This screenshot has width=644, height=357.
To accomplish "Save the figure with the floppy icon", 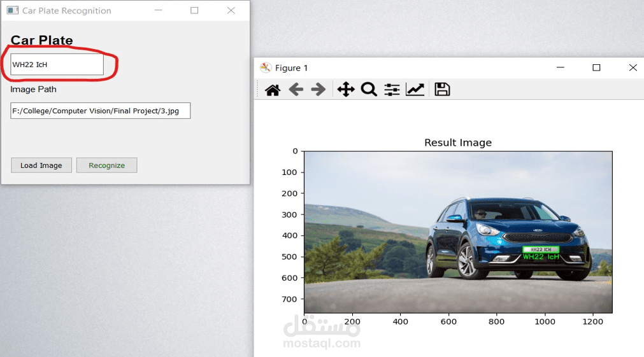I will pos(442,89).
